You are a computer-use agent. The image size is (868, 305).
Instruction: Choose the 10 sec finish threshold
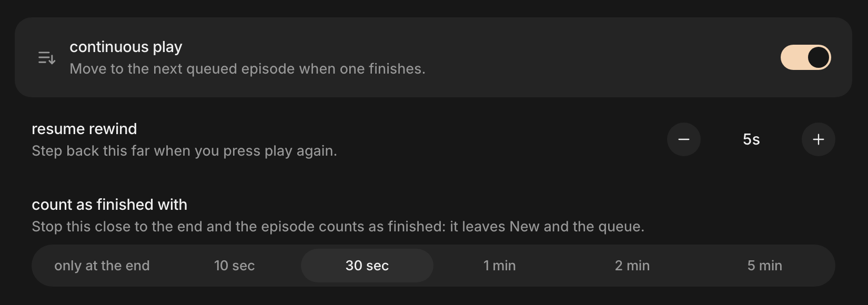(x=235, y=266)
